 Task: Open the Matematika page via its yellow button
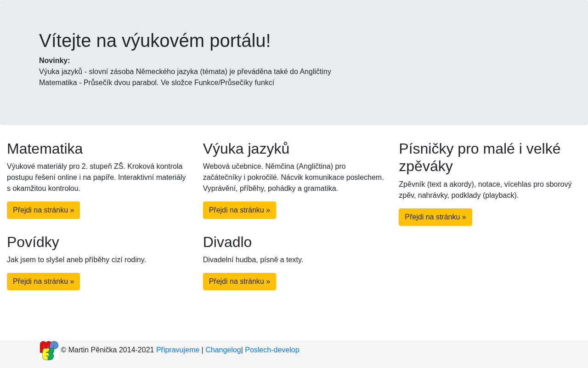click(x=43, y=210)
